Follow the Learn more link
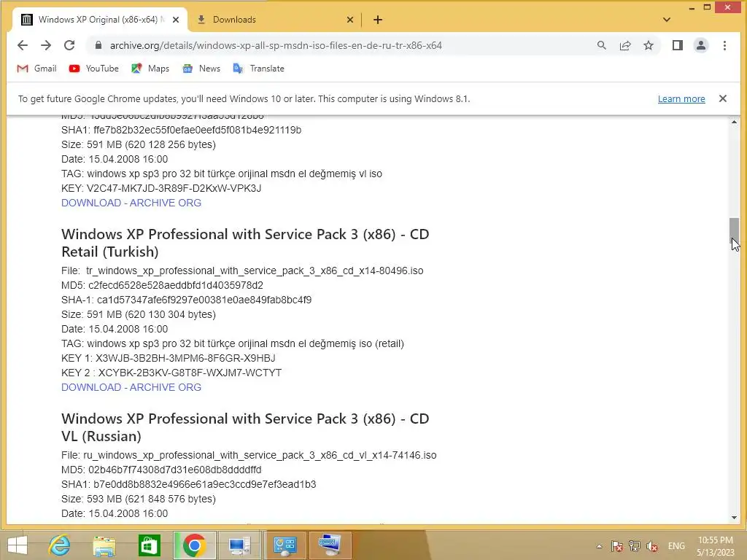The width and height of the screenshot is (747, 560). pyautogui.click(x=681, y=98)
